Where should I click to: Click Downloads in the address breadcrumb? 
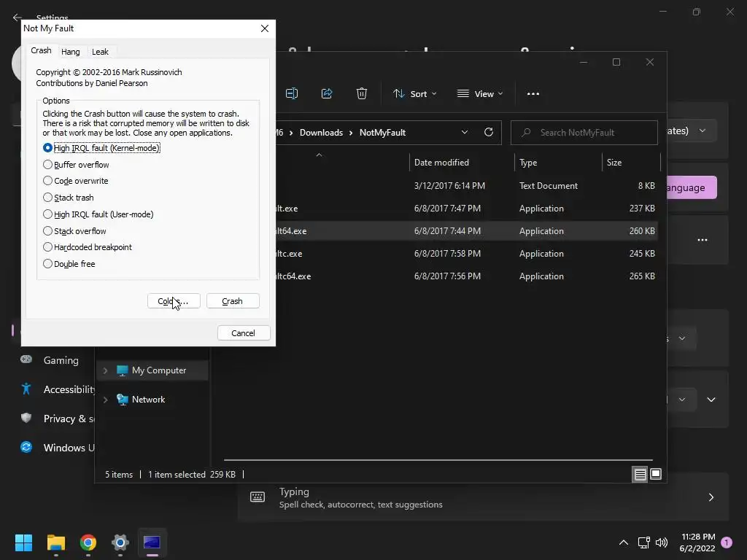coord(321,133)
